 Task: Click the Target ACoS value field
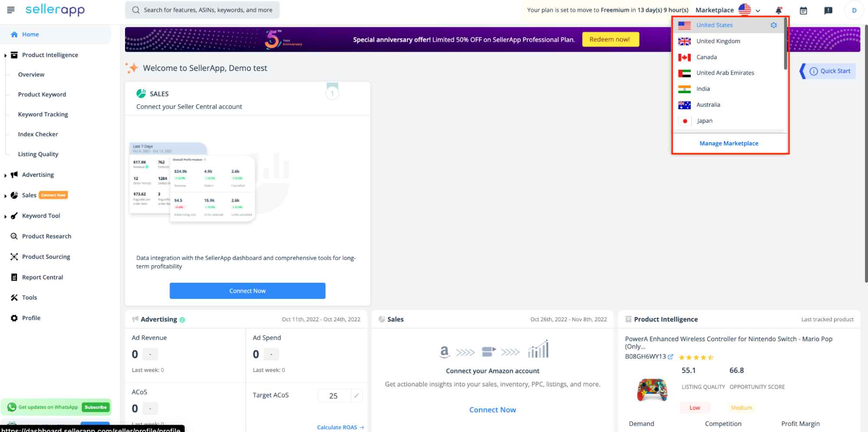pos(334,396)
